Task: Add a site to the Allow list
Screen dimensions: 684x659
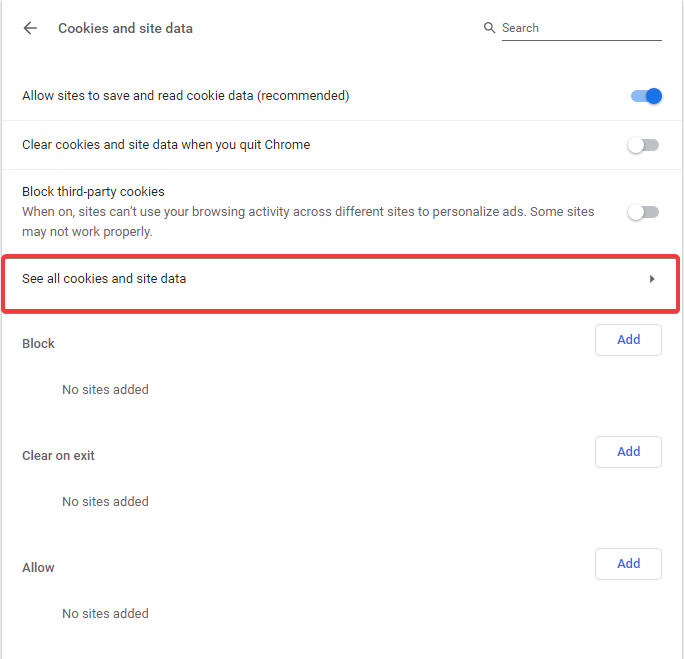Action: click(x=628, y=564)
